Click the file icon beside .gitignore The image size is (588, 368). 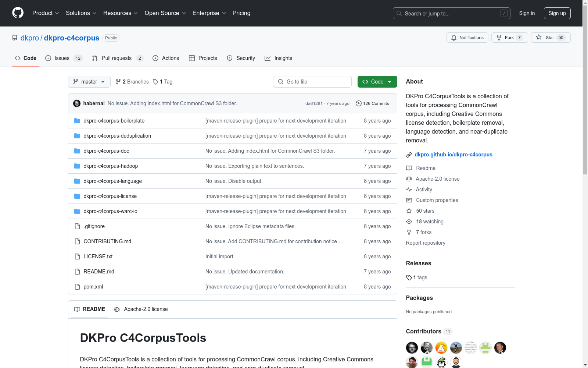[77, 226]
